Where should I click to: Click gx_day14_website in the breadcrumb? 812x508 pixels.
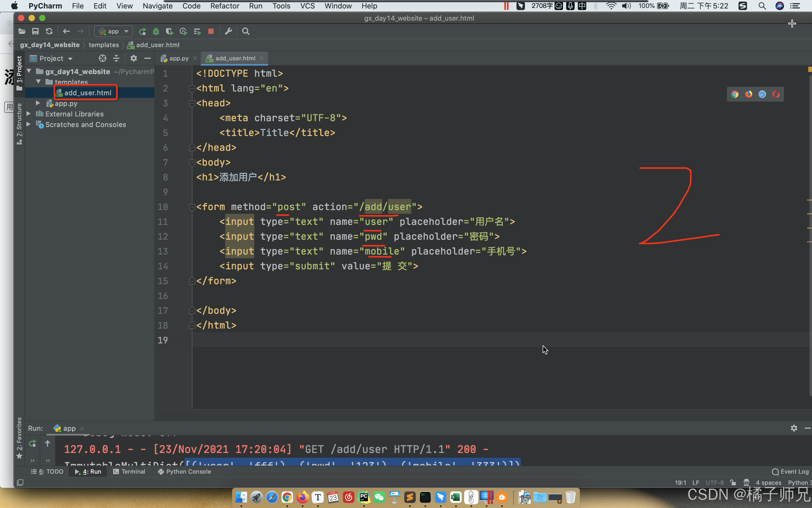click(x=50, y=45)
